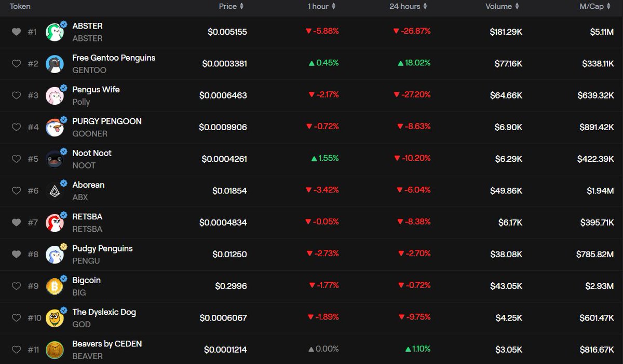Image resolution: width=623 pixels, height=364 pixels.
Task: Click the volume value $49.86K
Action: 506,191
